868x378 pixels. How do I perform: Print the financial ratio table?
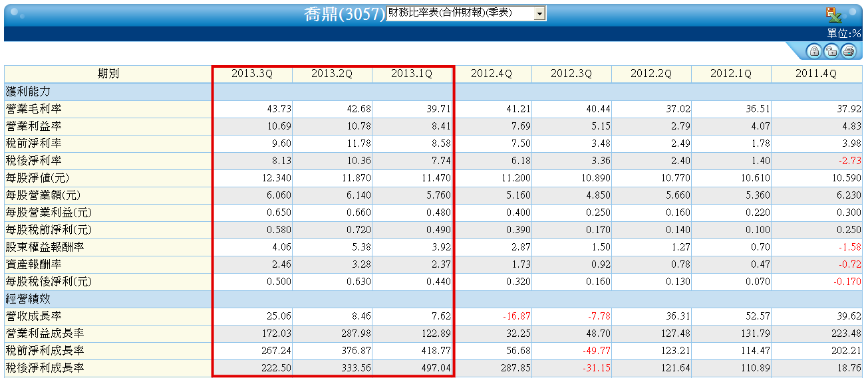[847, 51]
